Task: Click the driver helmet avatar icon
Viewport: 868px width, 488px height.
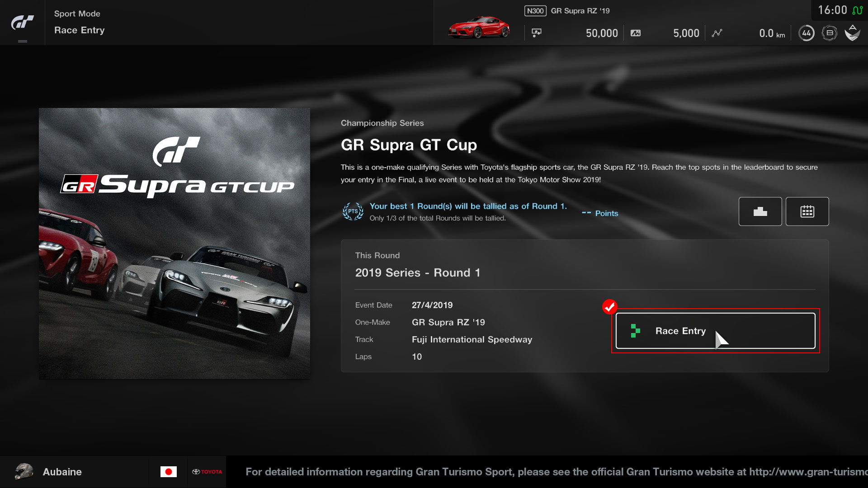Action: [x=24, y=472]
